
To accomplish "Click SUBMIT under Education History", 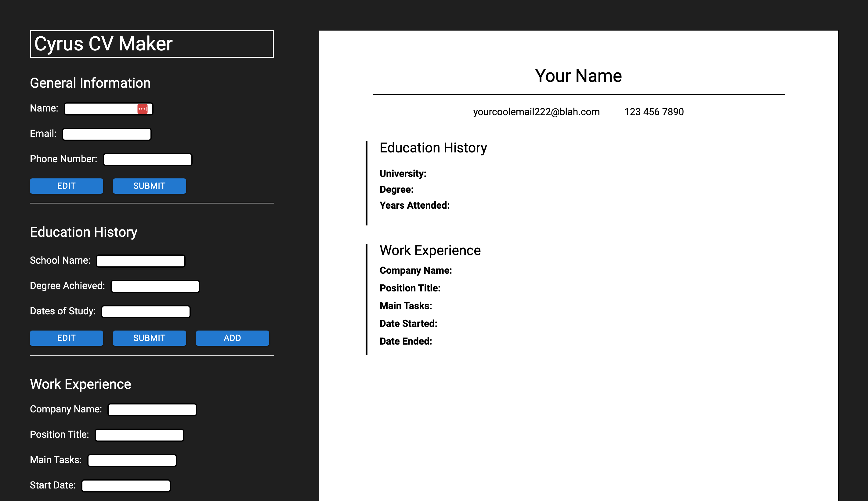I will pyautogui.click(x=149, y=338).
